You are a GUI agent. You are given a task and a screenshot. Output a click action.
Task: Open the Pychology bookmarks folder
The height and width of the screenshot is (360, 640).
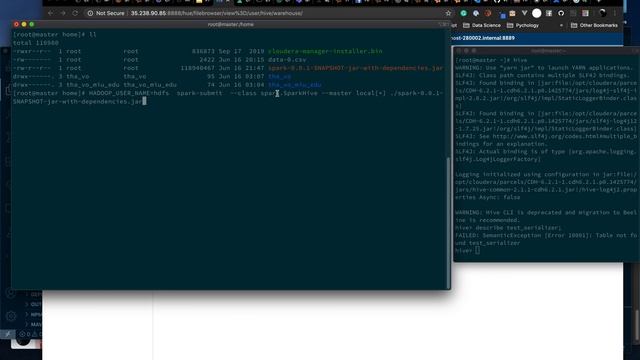(x=522, y=25)
